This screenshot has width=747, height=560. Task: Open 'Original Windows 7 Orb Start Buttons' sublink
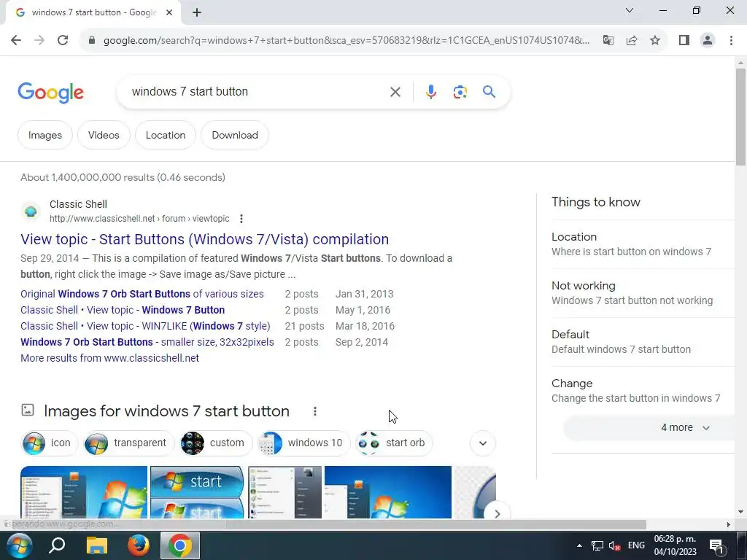coord(142,294)
